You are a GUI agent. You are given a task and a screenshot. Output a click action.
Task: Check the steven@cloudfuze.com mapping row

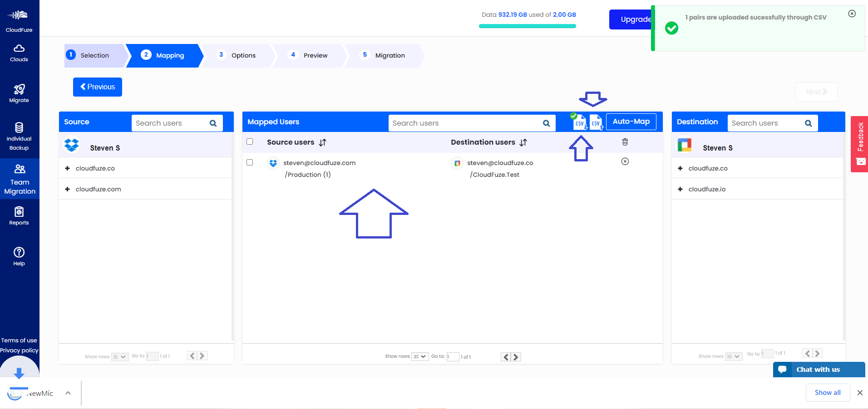250,162
